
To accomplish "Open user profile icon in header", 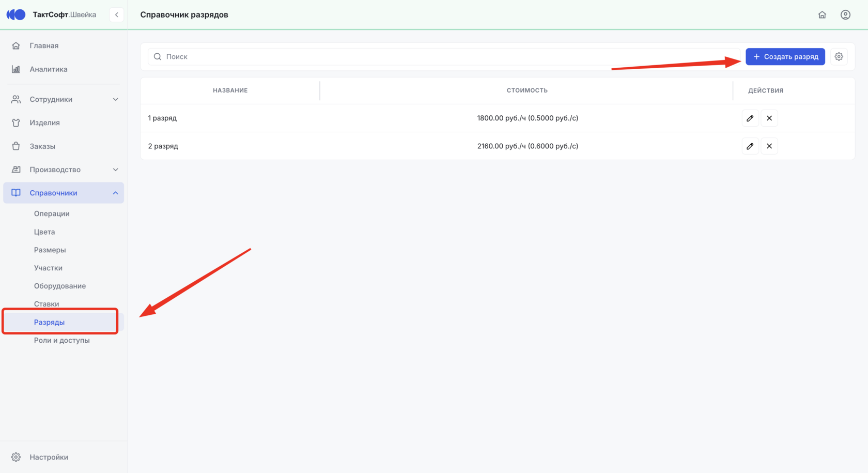I will [845, 14].
